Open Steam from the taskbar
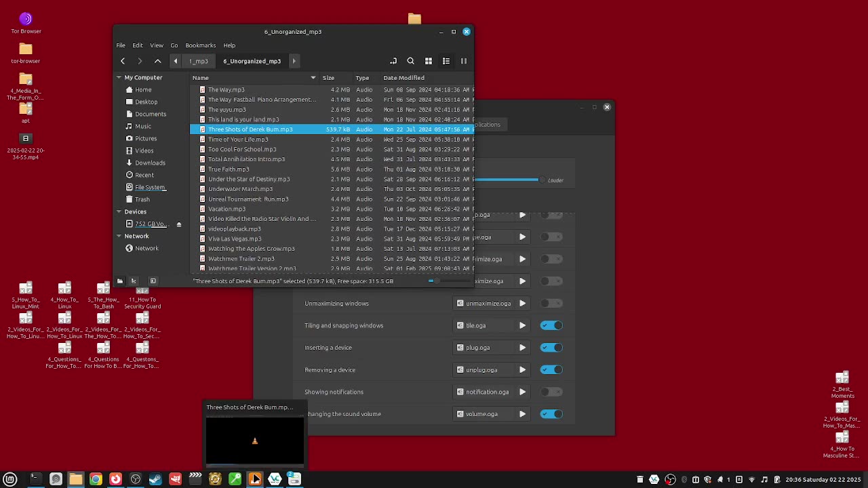Screen dimensions: 868x488 coord(155,479)
